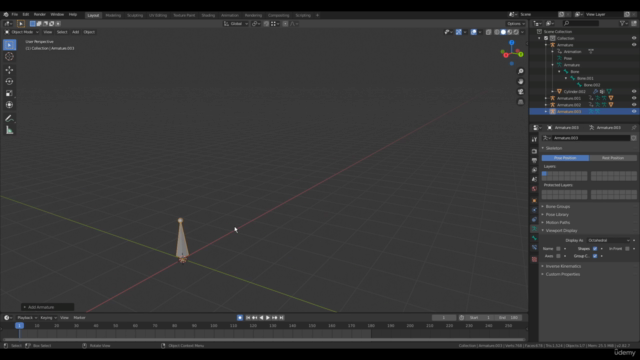Hide Armature.001 via its eye icon
Image resolution: width=640 pixels, height=360 pixels.
point(634,98)
